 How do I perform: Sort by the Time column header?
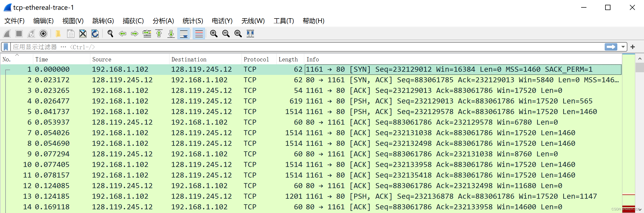[x=62, y=59]
